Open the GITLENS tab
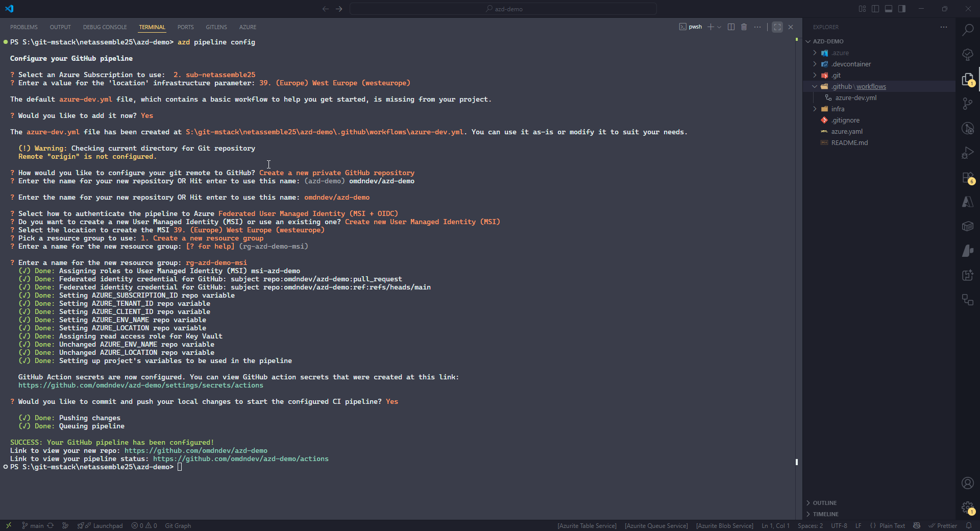Image resolution: width=980 pixels, height=531 pixels. 216,27
